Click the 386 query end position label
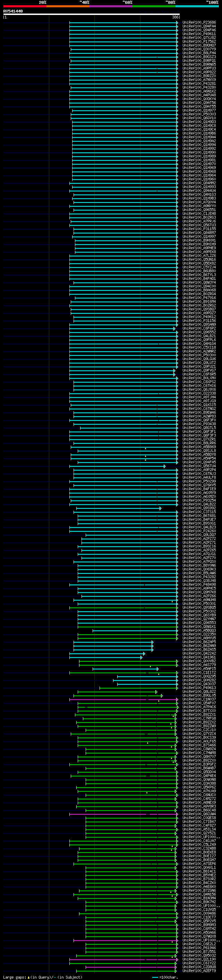Image resolution: width=222 pixels, height=980 pixels. pos(175,17)
